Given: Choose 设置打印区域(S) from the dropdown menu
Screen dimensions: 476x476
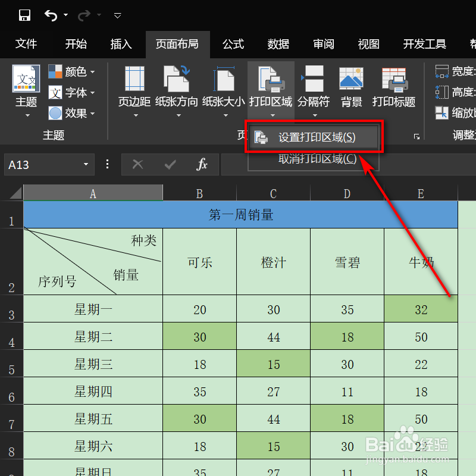Looking at the screenshot, I should (x=314, y=137).
